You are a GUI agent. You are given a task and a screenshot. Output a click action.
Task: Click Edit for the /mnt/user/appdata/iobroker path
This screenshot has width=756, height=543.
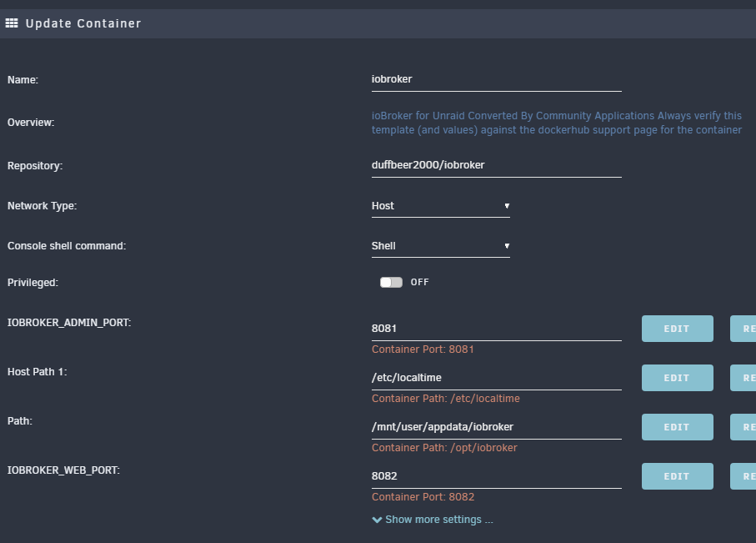coord(678,427)
